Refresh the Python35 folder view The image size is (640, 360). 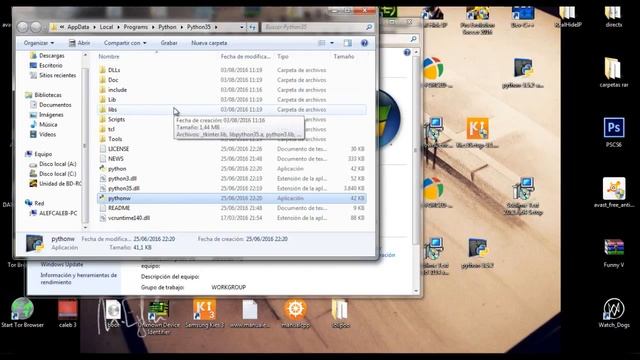pyautogui.click(x=253, y=27)
